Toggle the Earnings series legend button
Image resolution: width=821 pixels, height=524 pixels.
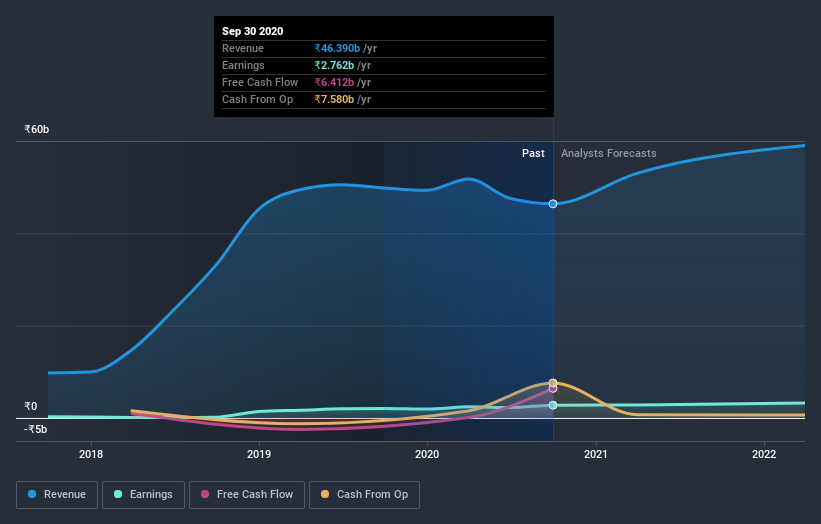[143, 495]
